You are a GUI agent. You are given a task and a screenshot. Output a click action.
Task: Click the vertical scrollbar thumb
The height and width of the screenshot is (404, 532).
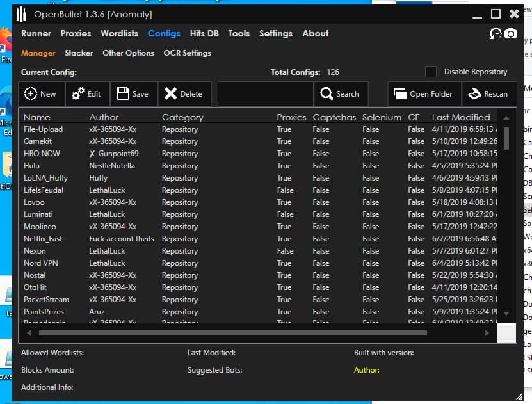[506, 138]
